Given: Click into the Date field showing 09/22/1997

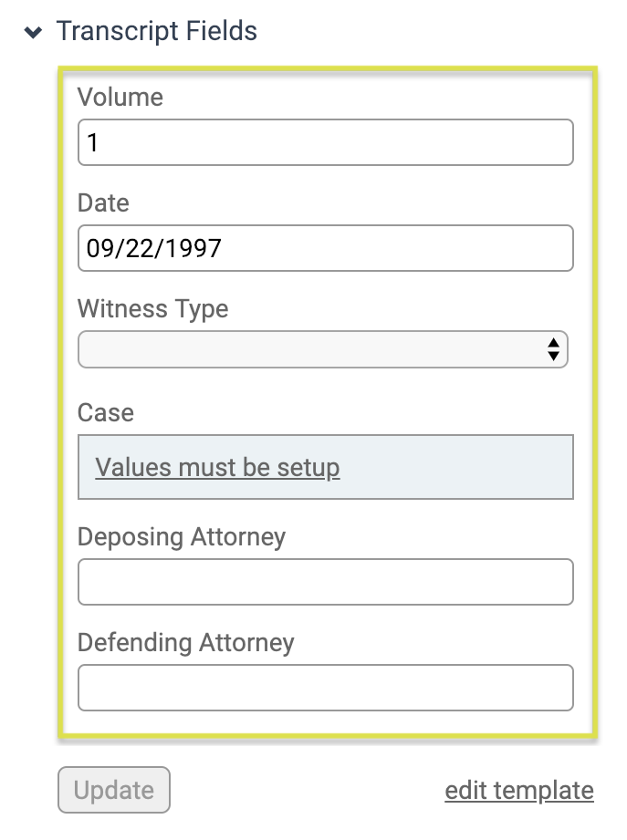Looking at the screenshot, I should [x=326, y=248].
